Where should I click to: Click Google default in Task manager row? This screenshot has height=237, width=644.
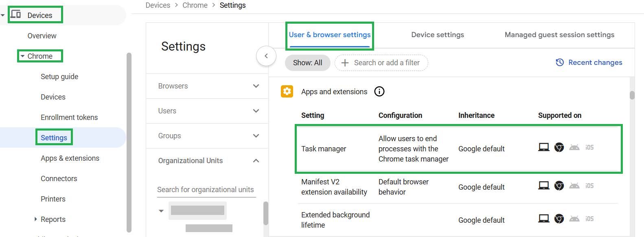(482, 149)
